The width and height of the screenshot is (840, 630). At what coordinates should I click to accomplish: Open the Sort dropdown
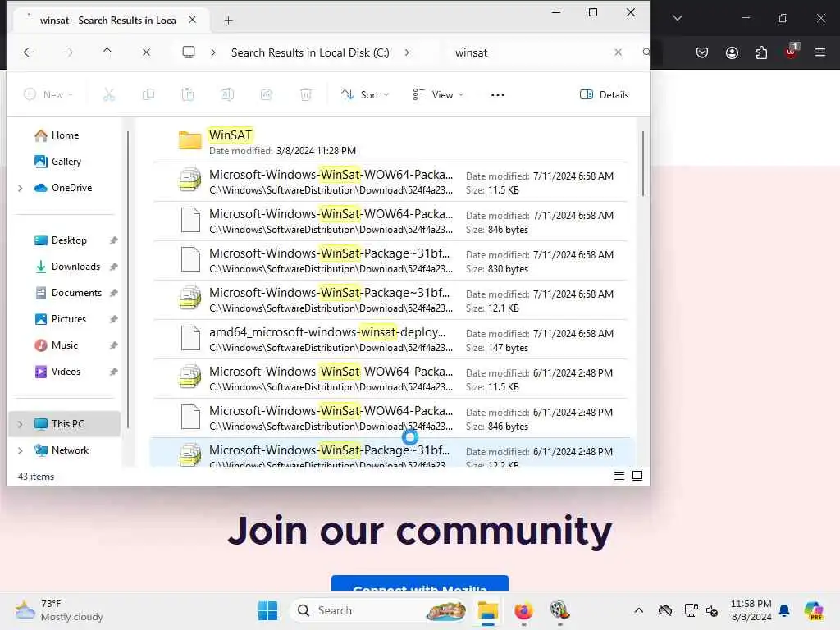(365, 95)
